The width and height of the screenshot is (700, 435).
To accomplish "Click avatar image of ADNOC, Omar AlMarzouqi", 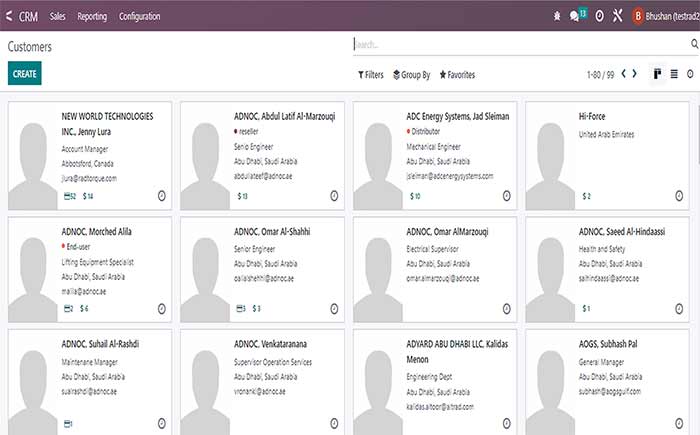I will (378, 272).
